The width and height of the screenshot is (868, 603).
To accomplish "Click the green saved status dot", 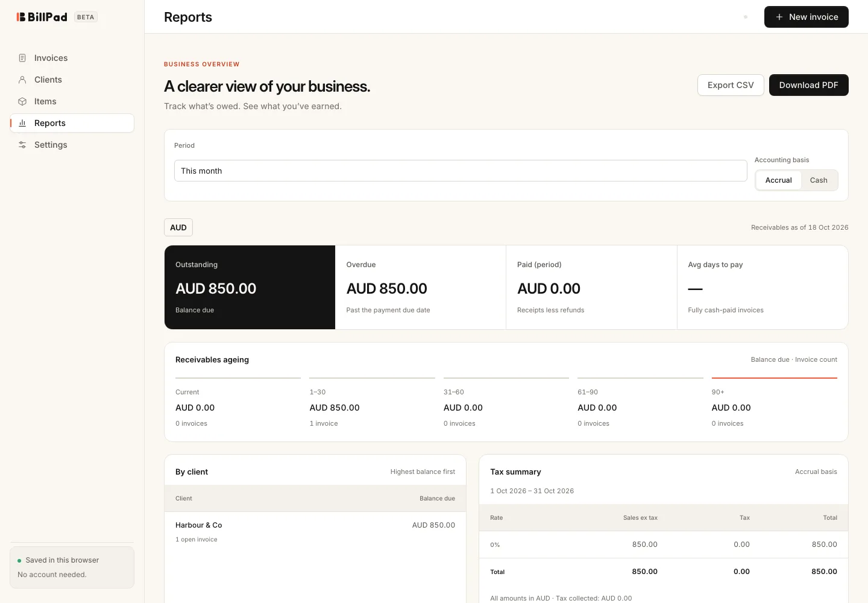I will (19, 561).
